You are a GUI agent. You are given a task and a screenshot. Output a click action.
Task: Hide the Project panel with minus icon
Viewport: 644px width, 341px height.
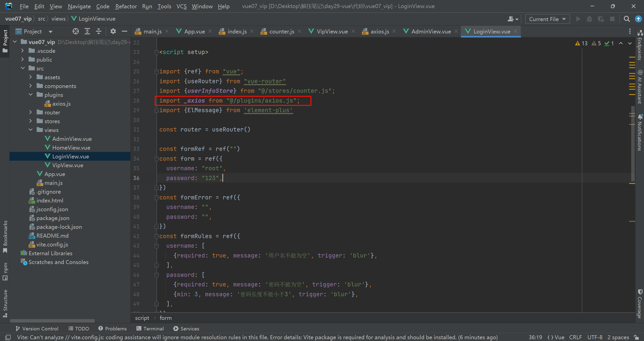tap(124, 31)
